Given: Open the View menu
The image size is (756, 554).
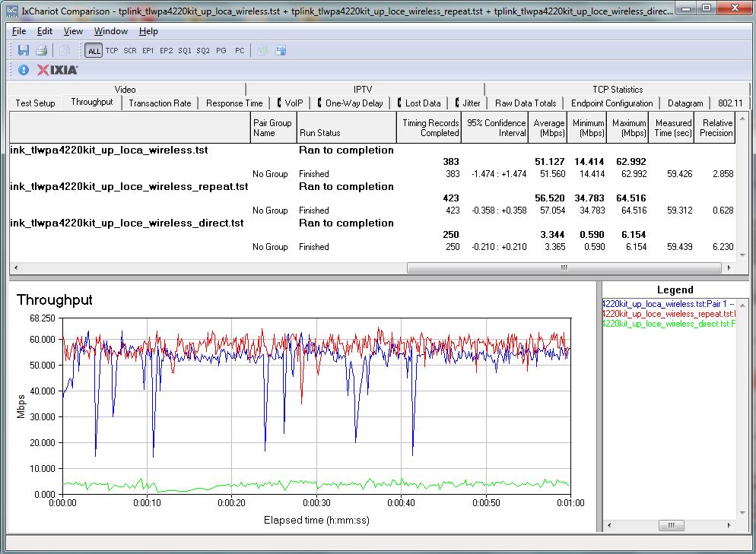Looking at the screenshot, I should tap(73, 31).
